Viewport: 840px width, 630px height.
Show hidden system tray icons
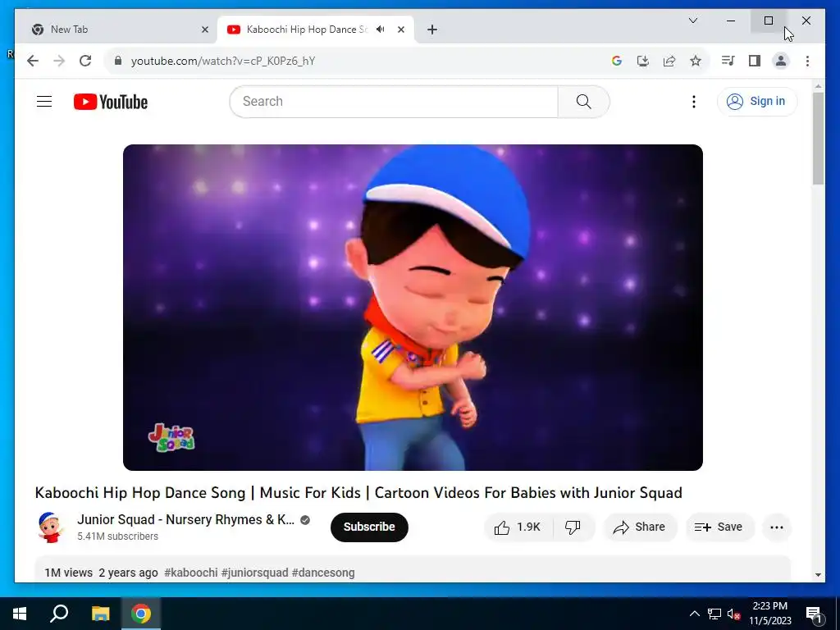tap(694, 614)
